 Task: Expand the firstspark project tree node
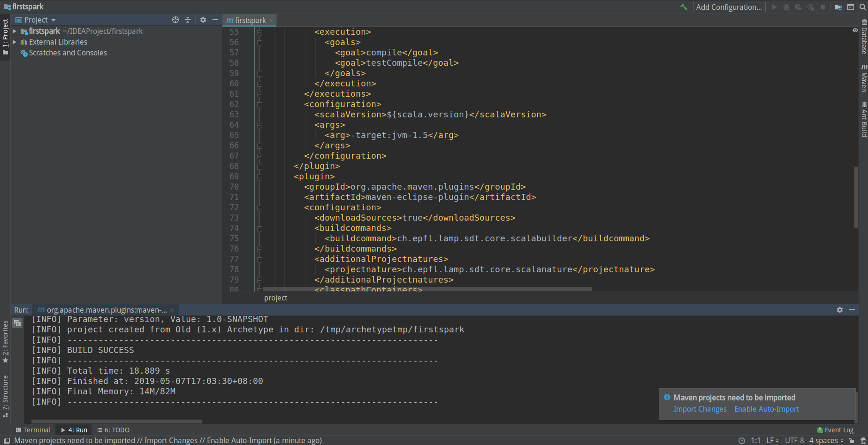coord(14,31)
